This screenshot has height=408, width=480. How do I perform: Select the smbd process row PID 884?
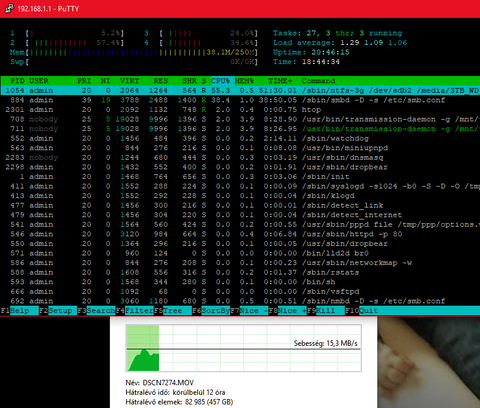pos(240,100)
